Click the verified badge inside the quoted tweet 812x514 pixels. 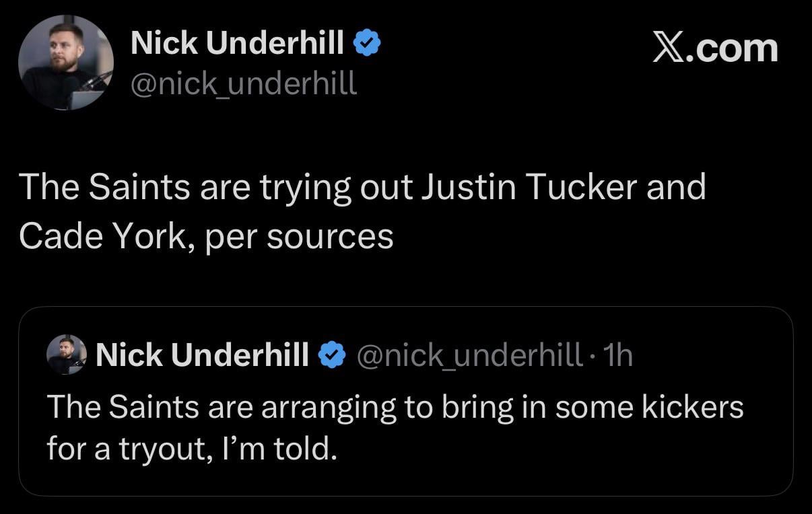pyautogui.click(x=330, y=355)
